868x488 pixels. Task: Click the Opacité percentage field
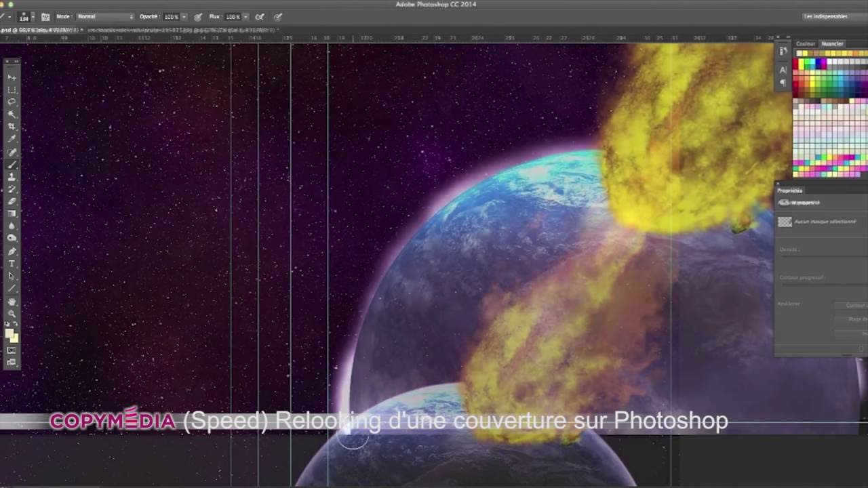(x=171, y=16)
